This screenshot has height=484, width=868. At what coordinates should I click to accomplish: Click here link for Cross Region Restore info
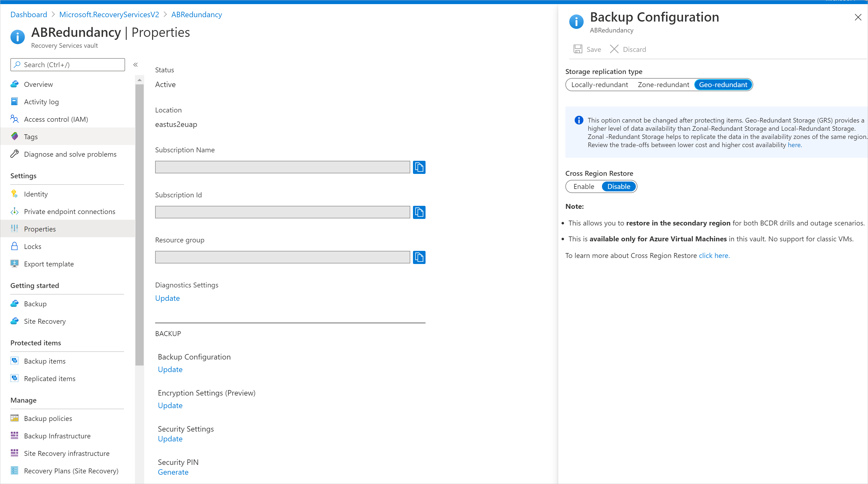[x=714, y=255]
